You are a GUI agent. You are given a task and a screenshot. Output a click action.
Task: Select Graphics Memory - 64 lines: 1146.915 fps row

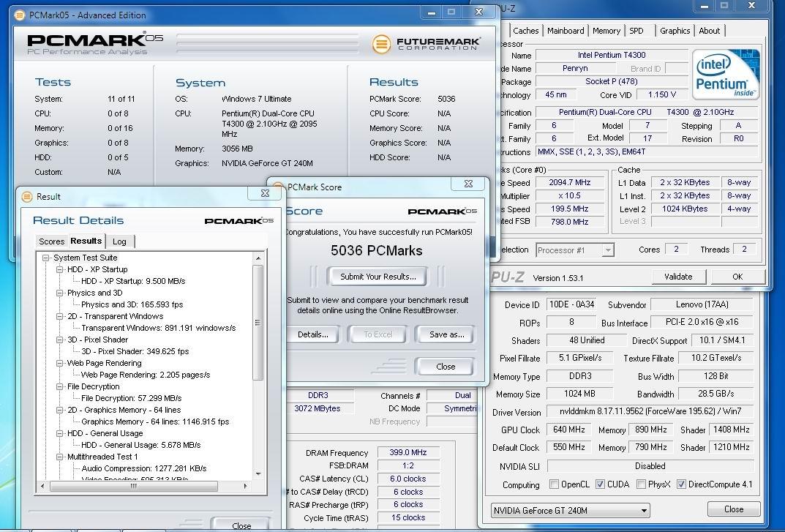155,422
